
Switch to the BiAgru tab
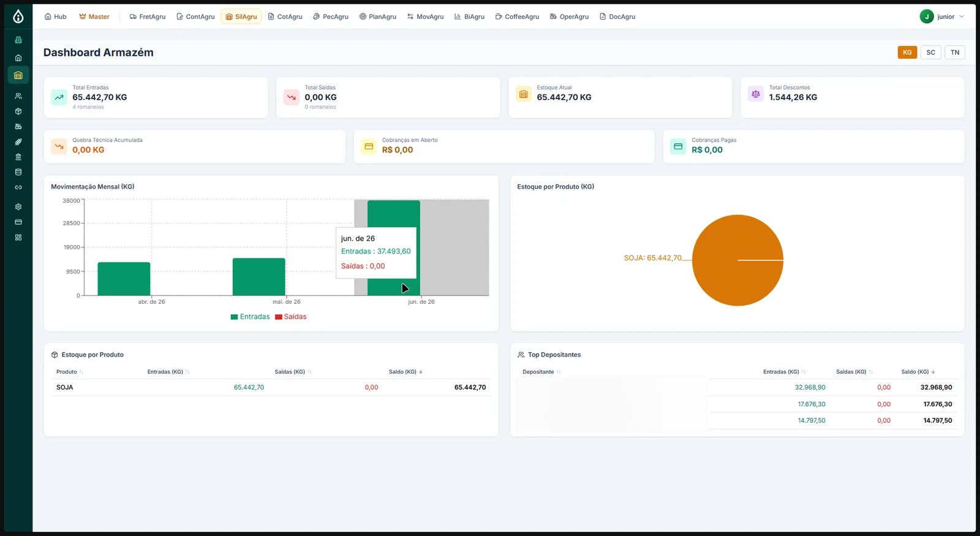coord(469,17)
